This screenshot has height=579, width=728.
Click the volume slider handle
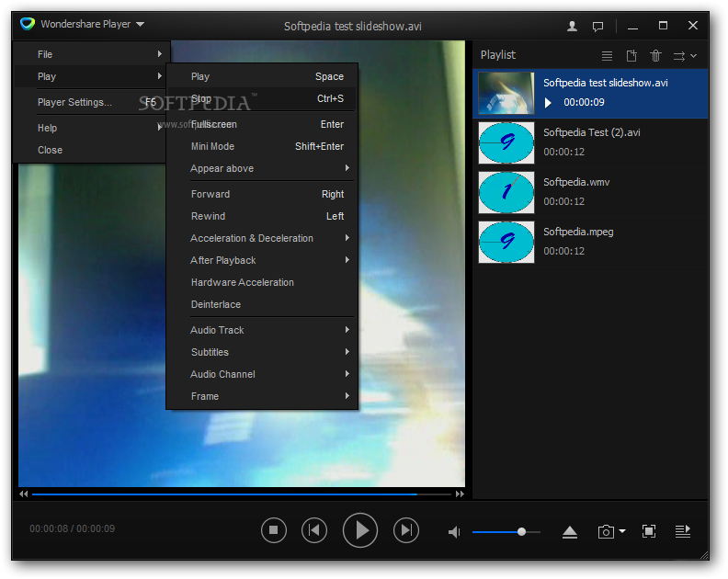[x=521, y=531]
